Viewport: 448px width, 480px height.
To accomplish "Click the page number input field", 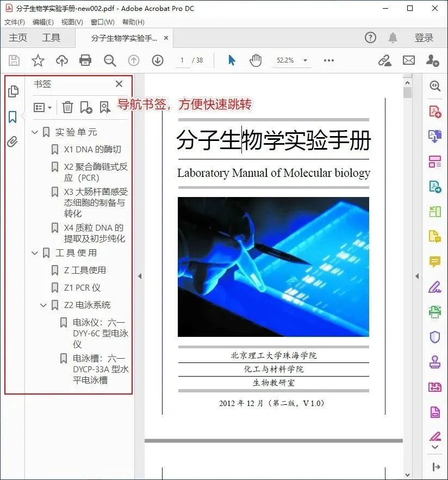I will [182, 60].
